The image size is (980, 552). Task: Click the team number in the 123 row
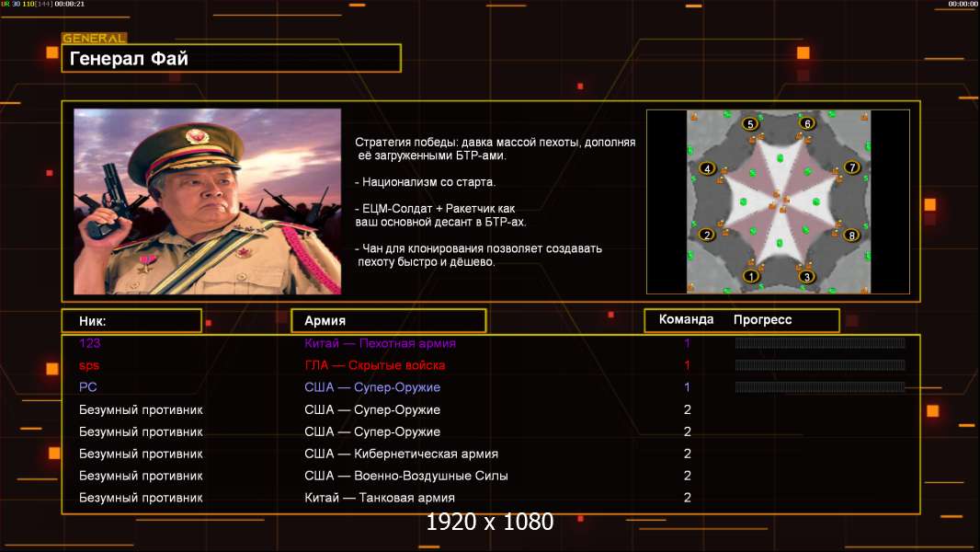pos(687,343)
